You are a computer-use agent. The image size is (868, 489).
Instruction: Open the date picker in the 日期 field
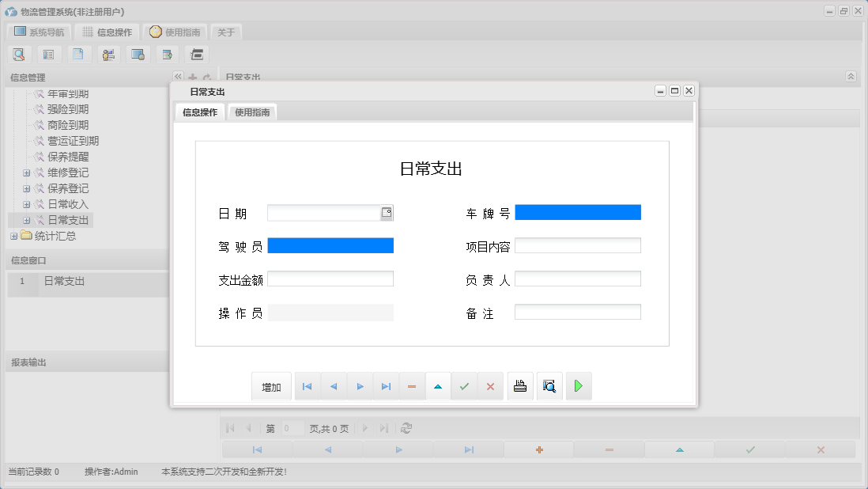point(388,212)
